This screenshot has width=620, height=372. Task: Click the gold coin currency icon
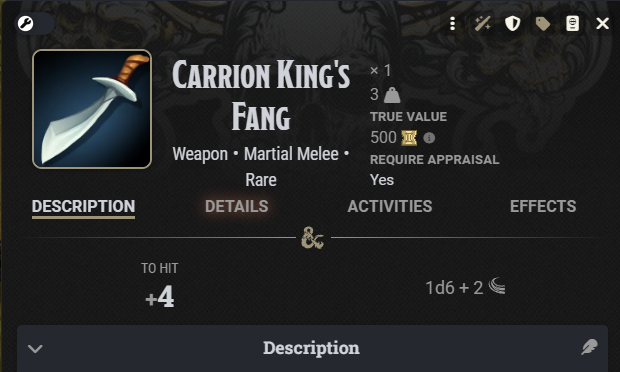409,138
